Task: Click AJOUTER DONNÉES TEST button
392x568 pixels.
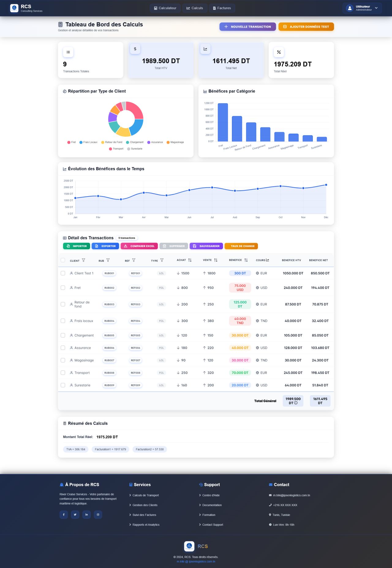Action: coord(306,27)
